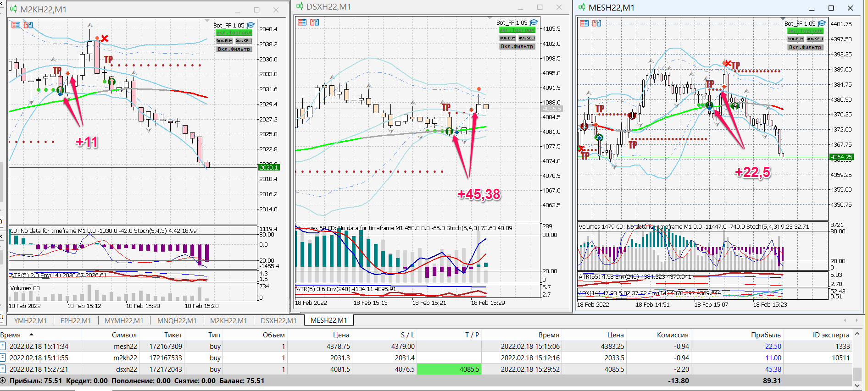Click the 45.38 profit value
Screen dimensions: 868x391
773,369
